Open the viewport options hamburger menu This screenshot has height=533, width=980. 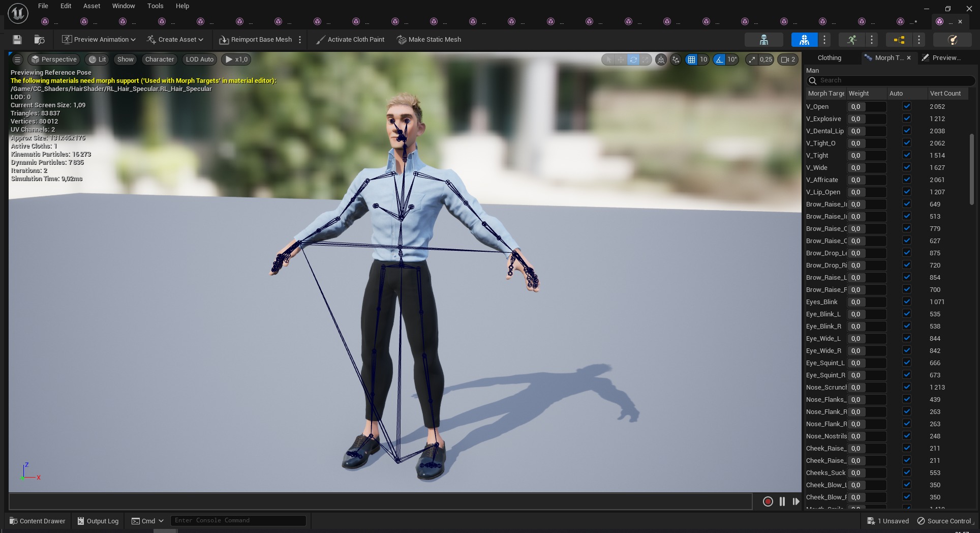pyautogui.click(x=17, y=60)
